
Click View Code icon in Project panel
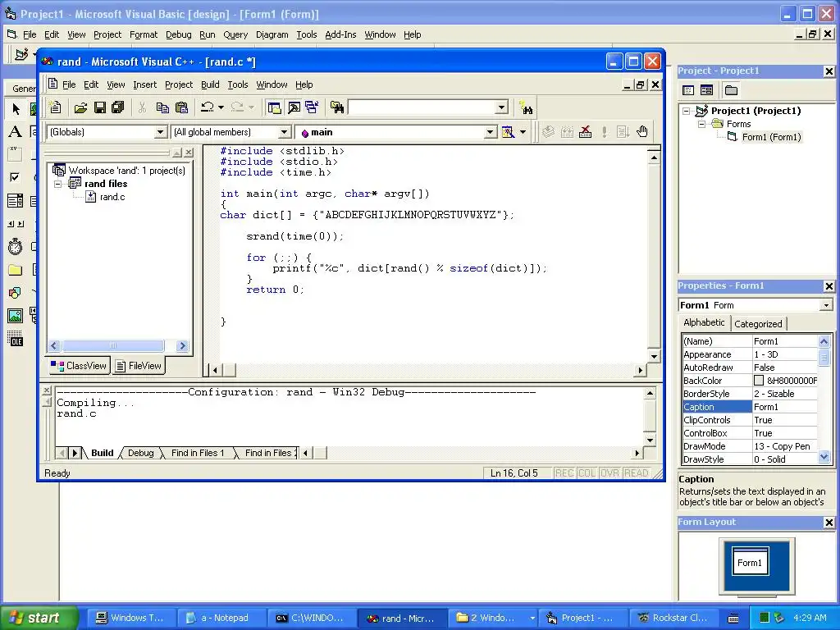[688, 90]
